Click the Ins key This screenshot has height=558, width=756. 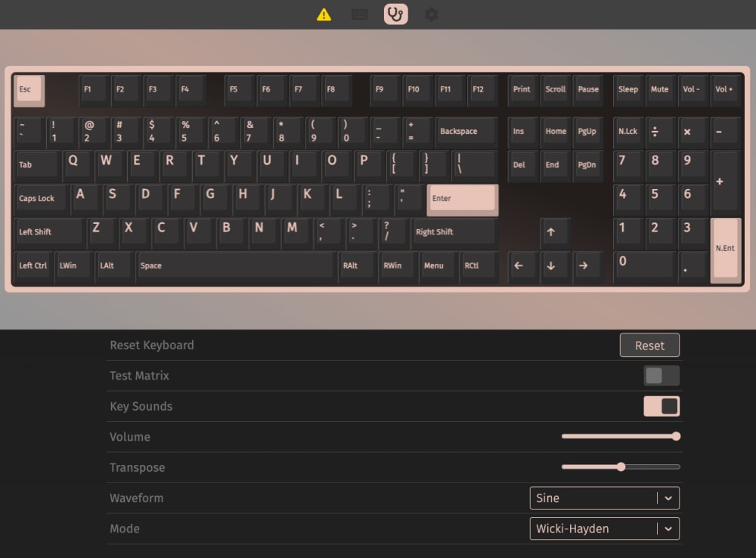pyautogui.click(x=522, y=133)
